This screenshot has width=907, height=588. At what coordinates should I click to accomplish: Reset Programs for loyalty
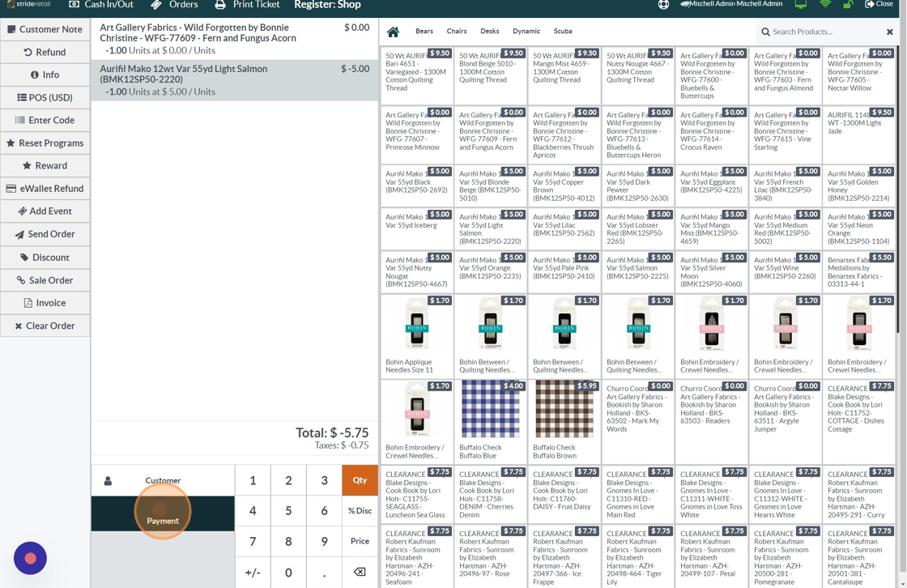[x=45, y=143]
